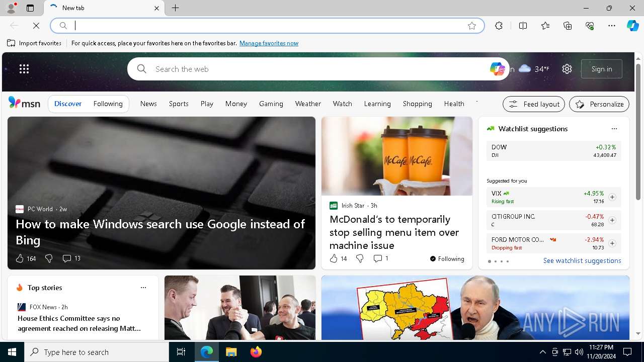Open Watchlist suggestions more options
The image size is (644, 362).
pos(614,129)
